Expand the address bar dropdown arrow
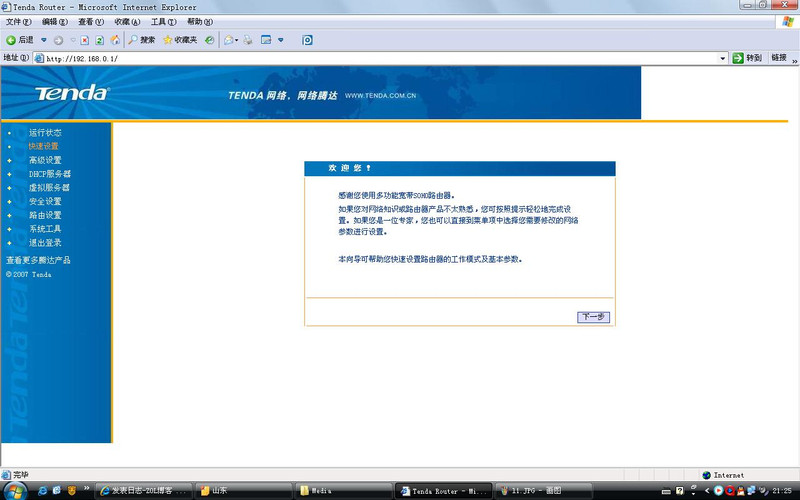800x500 pixels. tap(722, 58)
